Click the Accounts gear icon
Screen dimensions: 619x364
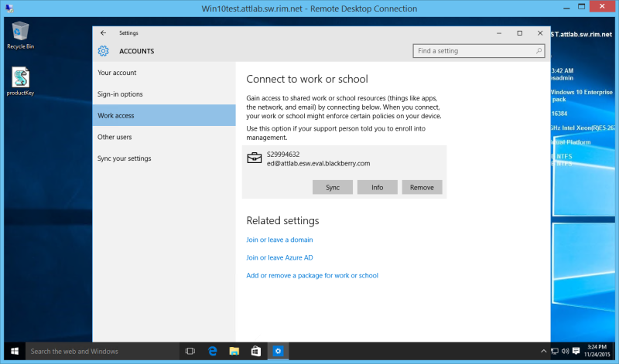click(x=104, y=51)
